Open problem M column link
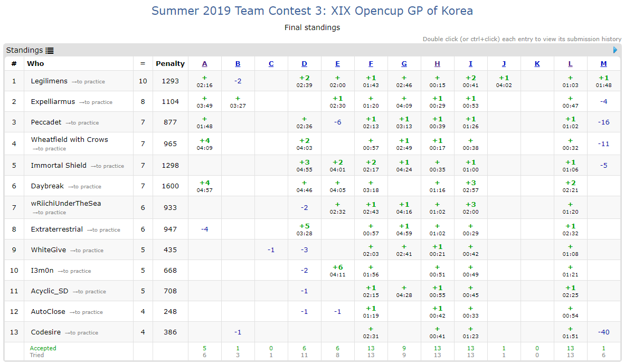The height and width of the screenshot is (364, 624). pos(603,64)
